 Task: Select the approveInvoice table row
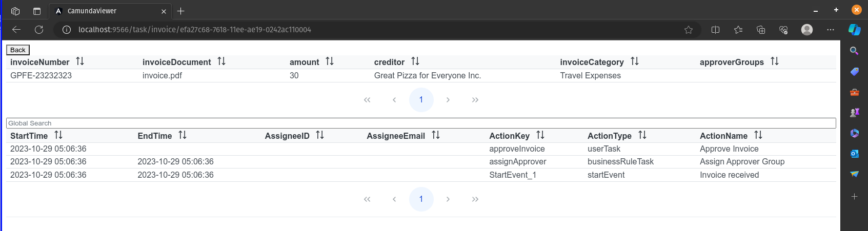[421, 149]
